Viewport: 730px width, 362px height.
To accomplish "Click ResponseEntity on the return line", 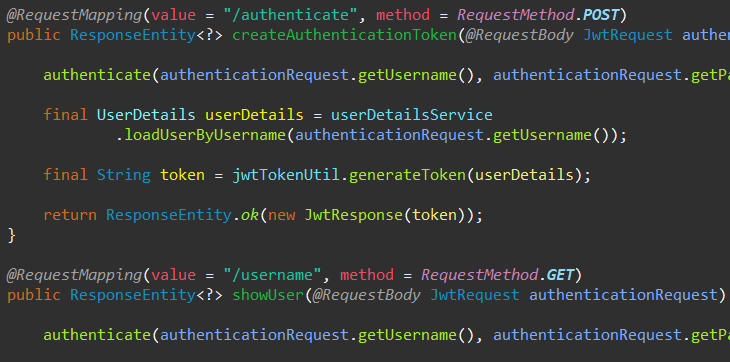I will [169, 215].
